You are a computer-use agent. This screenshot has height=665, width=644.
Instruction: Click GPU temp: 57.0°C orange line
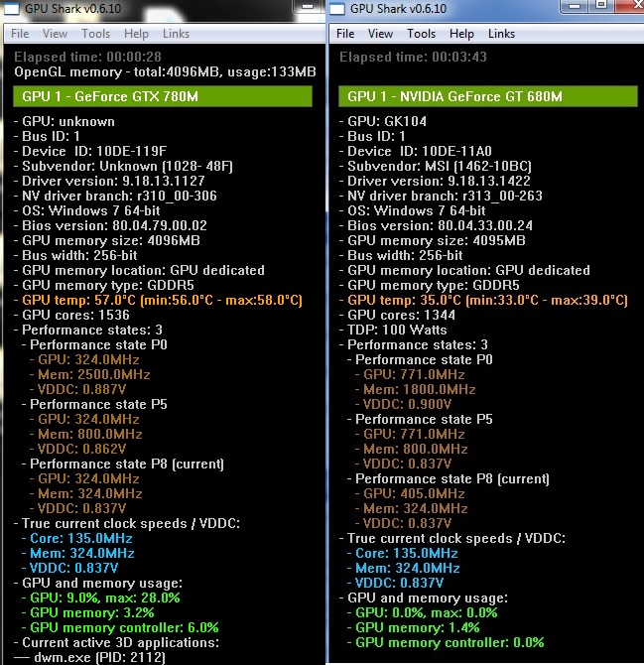(158, 301)
